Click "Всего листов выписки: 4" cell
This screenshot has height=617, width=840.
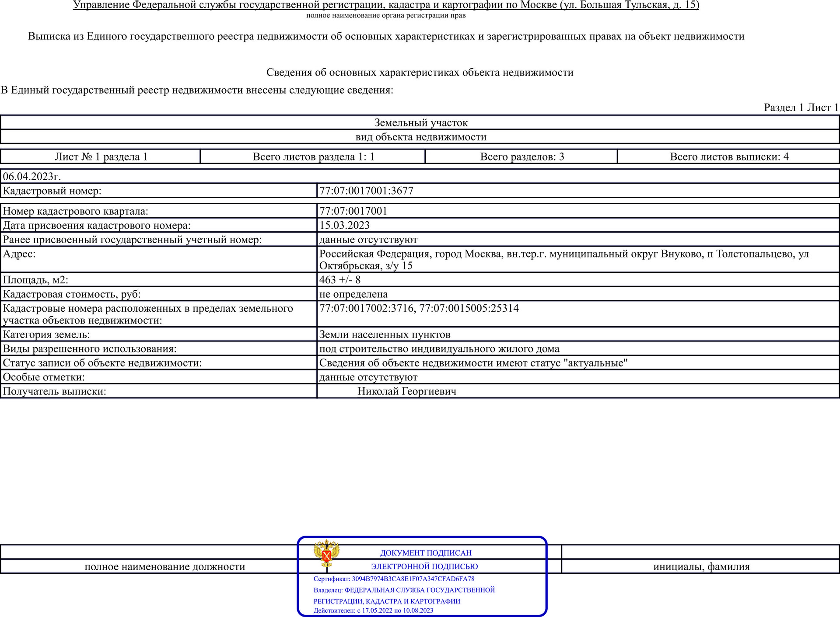[x=729, y=157]
